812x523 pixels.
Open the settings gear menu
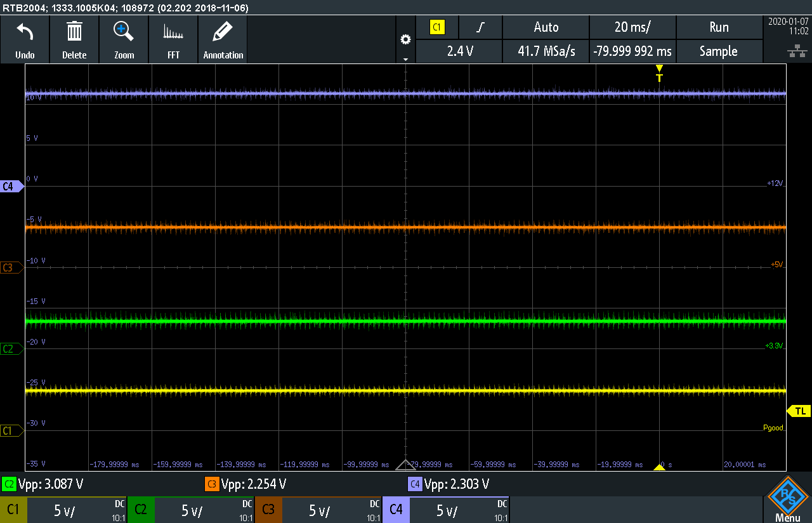pyautogui.click(x=405, y=39)
